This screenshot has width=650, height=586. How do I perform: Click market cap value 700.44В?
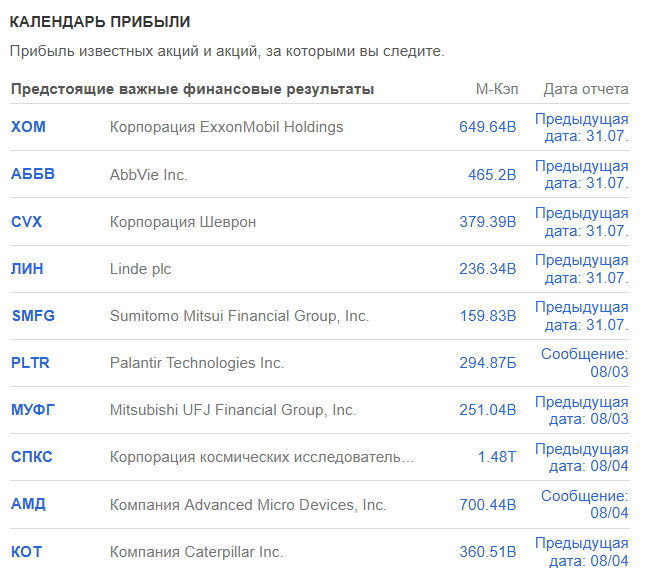pyautogui.click(x=488, y=505)
